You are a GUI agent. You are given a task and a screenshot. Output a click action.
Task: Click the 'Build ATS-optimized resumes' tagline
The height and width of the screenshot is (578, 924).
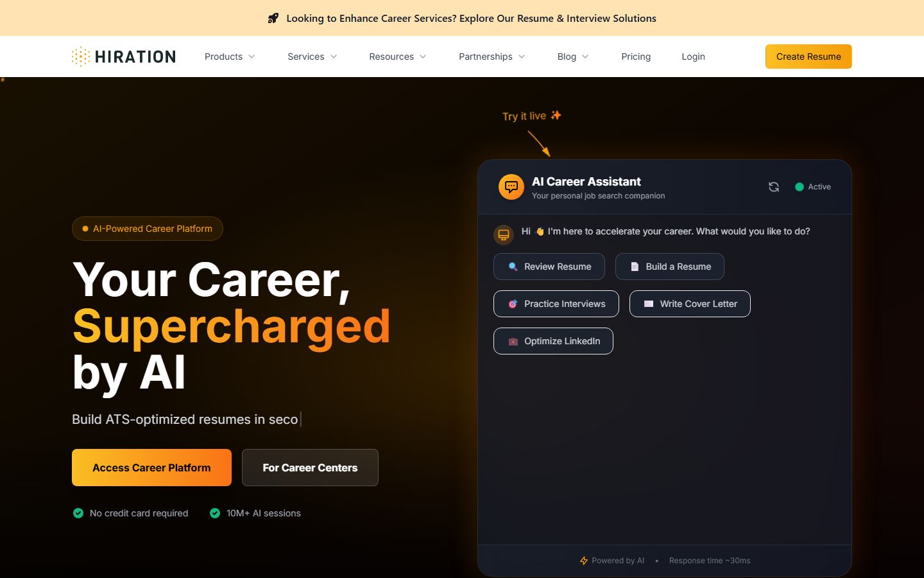(185, 419)
